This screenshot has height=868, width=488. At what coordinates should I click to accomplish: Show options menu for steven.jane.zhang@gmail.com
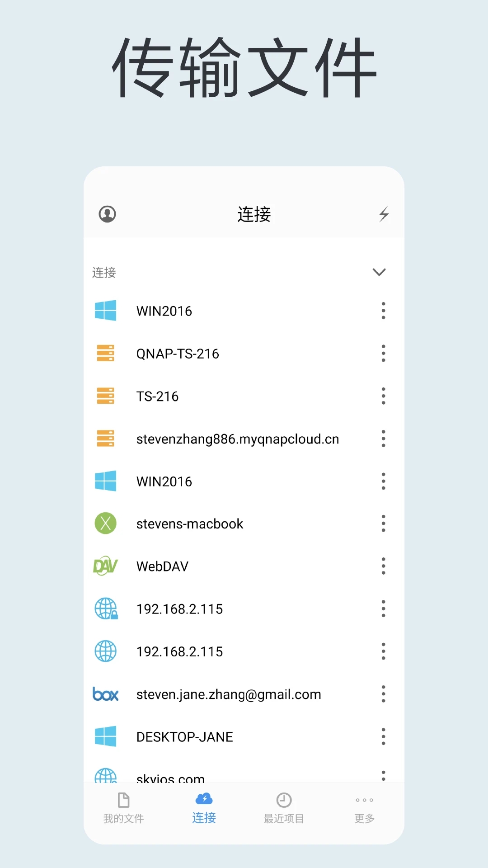[x=383, y=694]
